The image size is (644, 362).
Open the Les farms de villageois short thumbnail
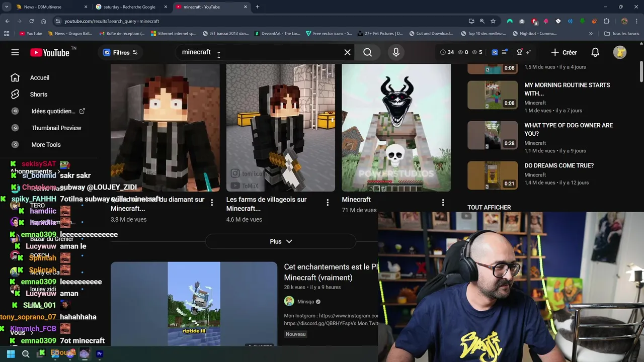tap(281, 128)
